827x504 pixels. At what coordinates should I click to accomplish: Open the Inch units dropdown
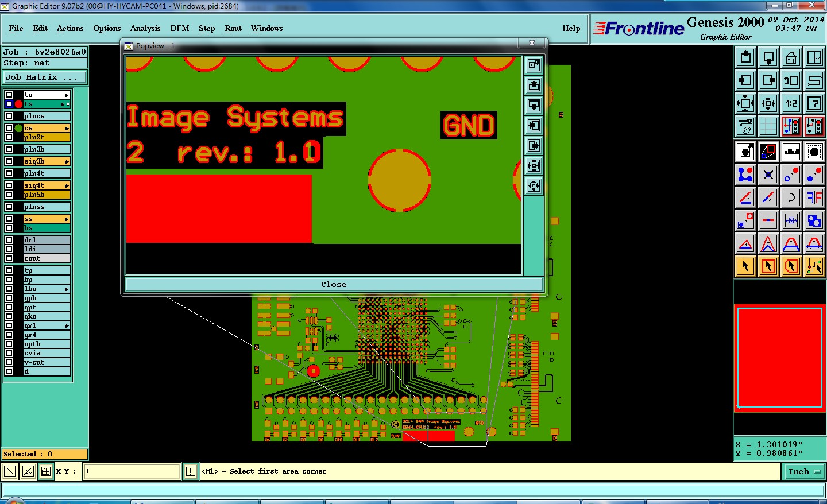804,472
